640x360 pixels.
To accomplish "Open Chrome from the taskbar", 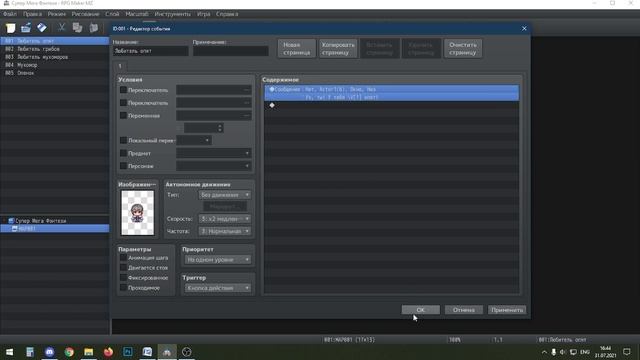I will pos(69,352).
